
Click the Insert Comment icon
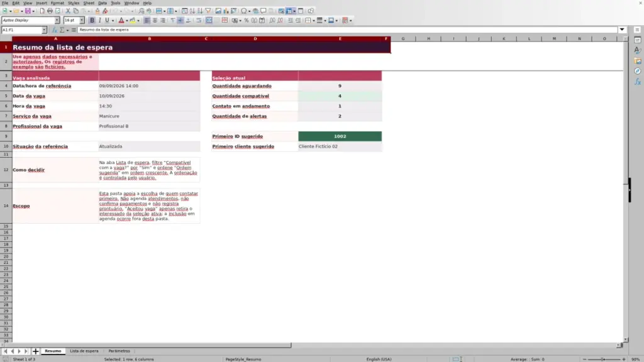point(264,11)
